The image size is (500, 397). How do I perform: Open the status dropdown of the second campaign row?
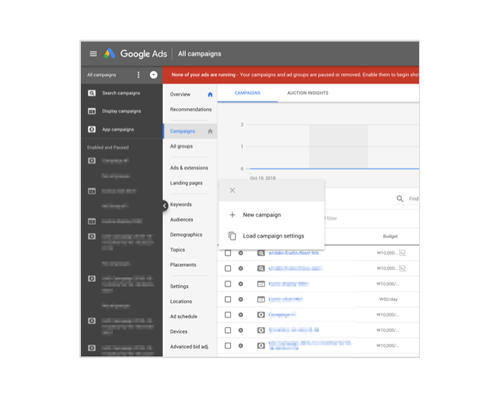[x=241, y=268]
